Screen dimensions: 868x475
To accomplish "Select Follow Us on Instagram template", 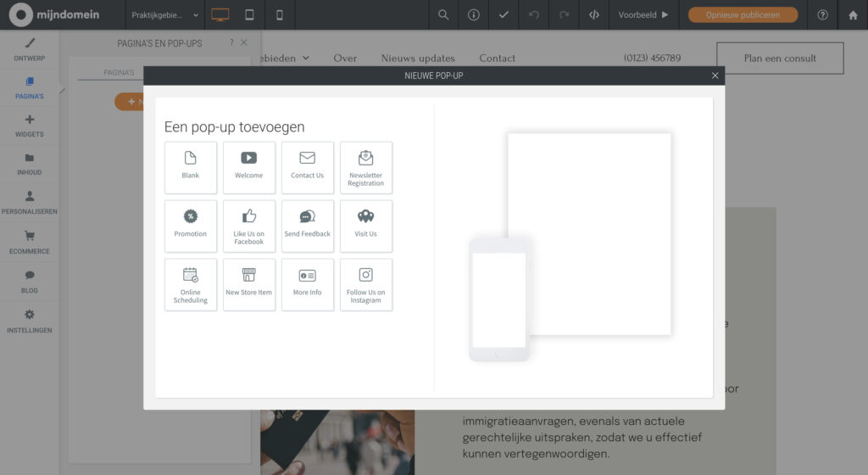I will [366, 284].
